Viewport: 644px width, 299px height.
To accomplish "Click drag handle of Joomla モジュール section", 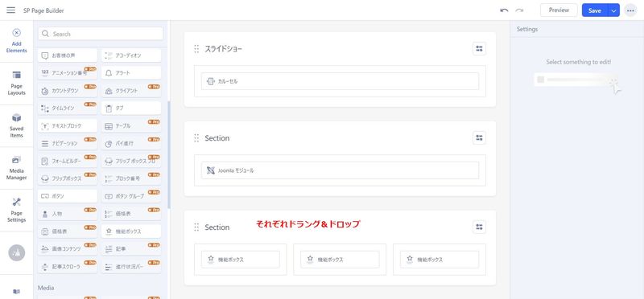I will [196, 137].
